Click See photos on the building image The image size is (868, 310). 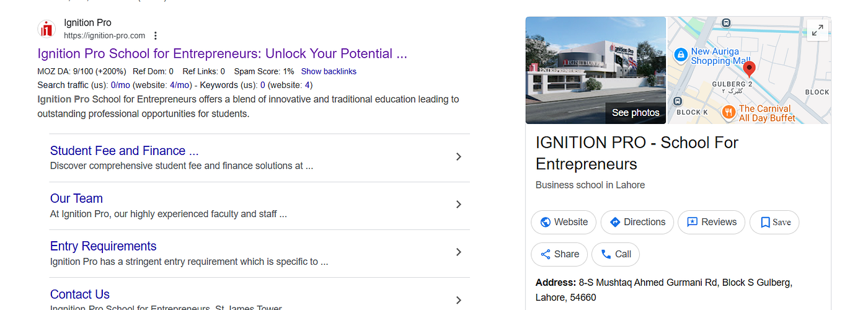(635, 113)
